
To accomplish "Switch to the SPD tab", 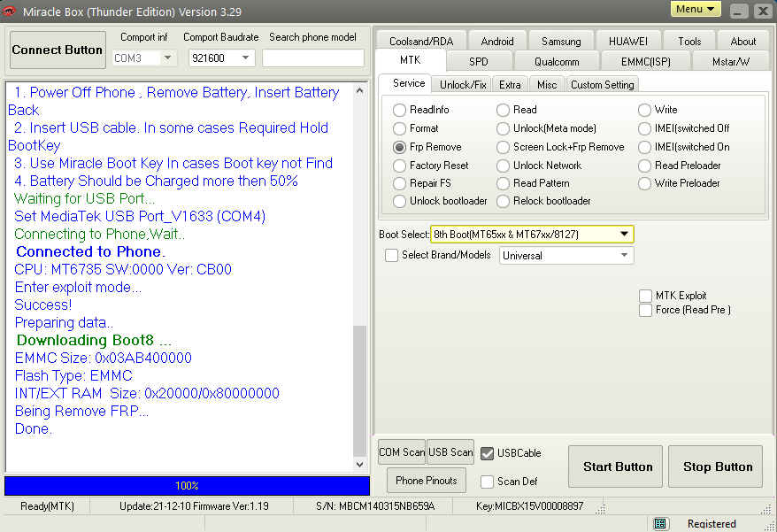I will tap(478, 62).
